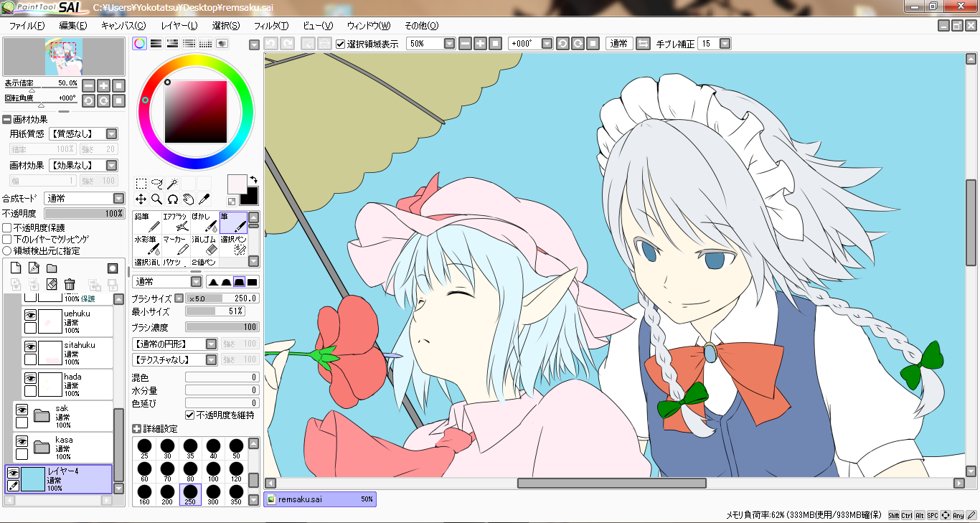Screen dimensions: 980x523
Task: Flip the canvas view horizontally
Action: (x=643, y=44)
